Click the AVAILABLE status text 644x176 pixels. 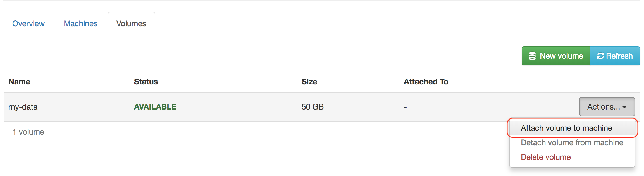[155, 107]
